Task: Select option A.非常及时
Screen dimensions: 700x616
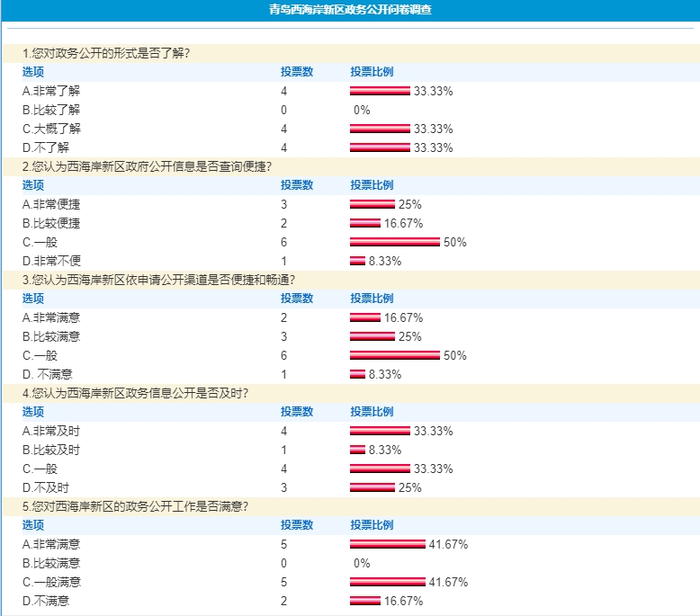Action: [51, 432]
